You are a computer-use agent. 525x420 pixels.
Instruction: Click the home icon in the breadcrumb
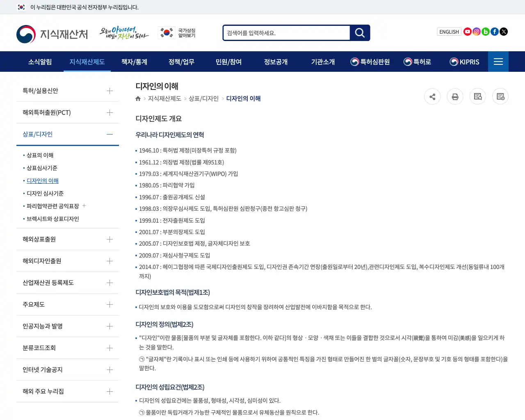pos(138,98)
